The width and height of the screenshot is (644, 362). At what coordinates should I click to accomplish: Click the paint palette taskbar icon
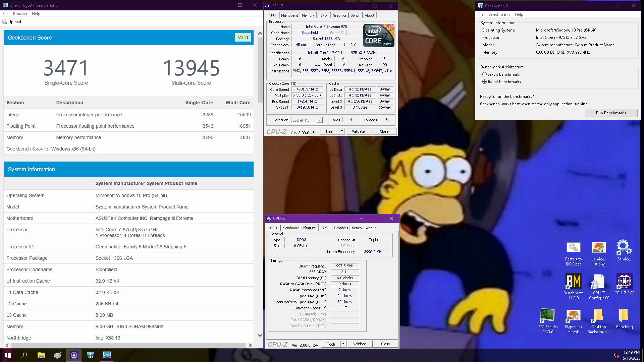[57, 355]
